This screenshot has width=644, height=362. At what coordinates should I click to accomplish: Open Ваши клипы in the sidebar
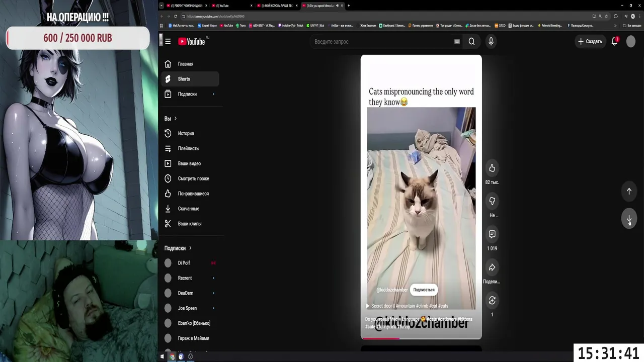(x=190, y=224)
